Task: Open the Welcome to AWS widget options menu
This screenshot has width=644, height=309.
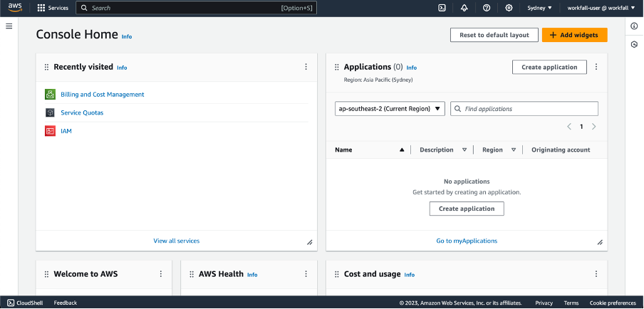Action: click(161, 273)
